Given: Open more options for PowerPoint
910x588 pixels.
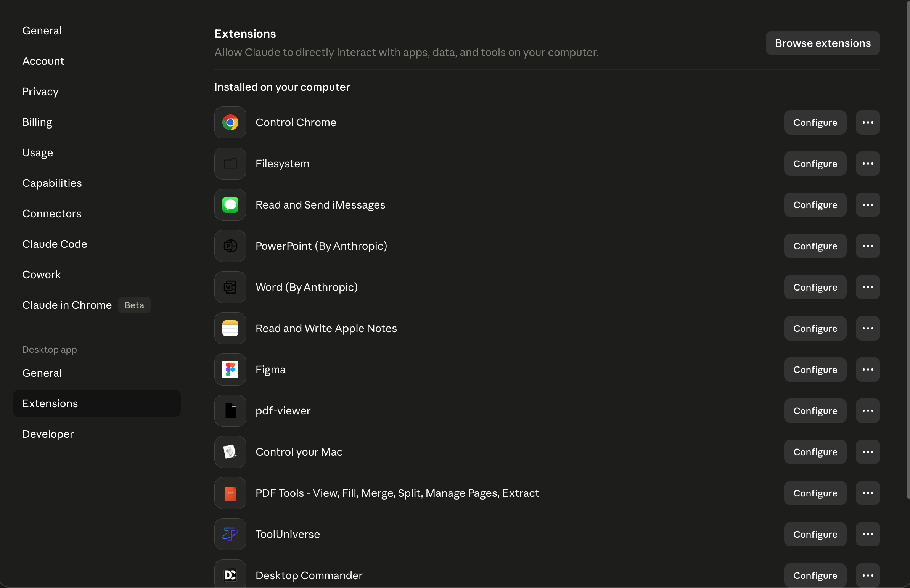Looking at the screenshot, I should (868, 246).
